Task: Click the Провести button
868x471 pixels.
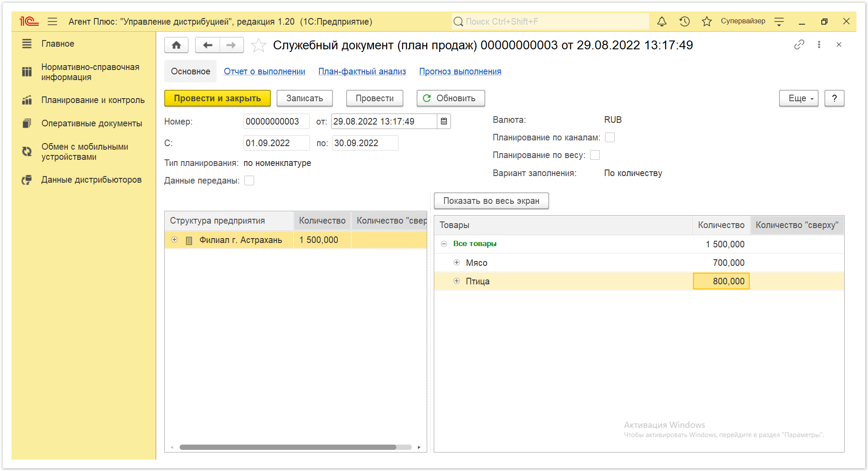Action: tap(374, 98)
